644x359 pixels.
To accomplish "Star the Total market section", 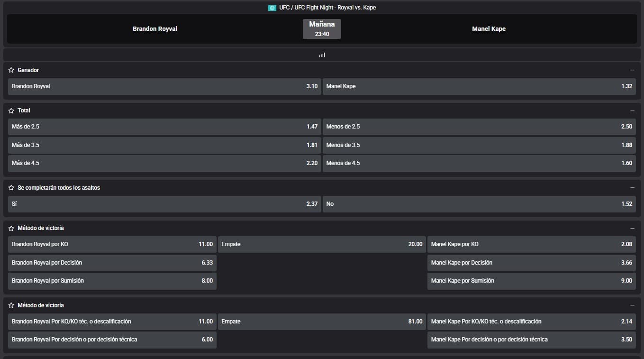I will coord(11,110).
